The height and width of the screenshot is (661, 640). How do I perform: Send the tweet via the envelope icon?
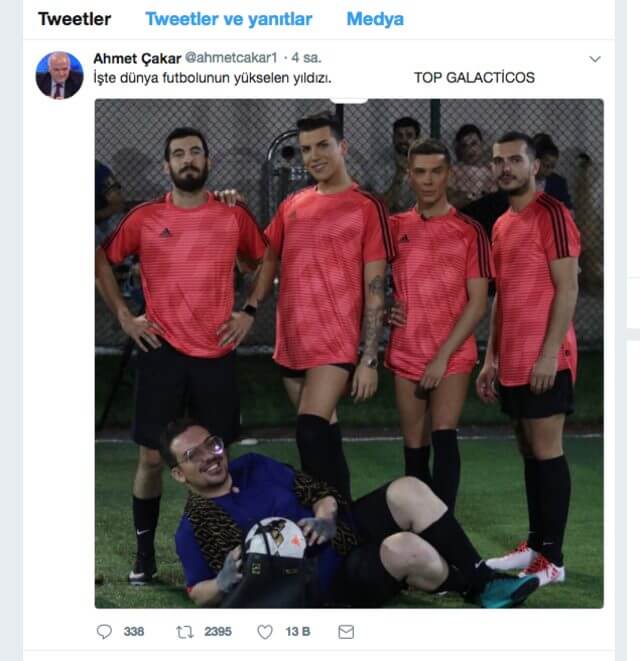click(346, 631)
